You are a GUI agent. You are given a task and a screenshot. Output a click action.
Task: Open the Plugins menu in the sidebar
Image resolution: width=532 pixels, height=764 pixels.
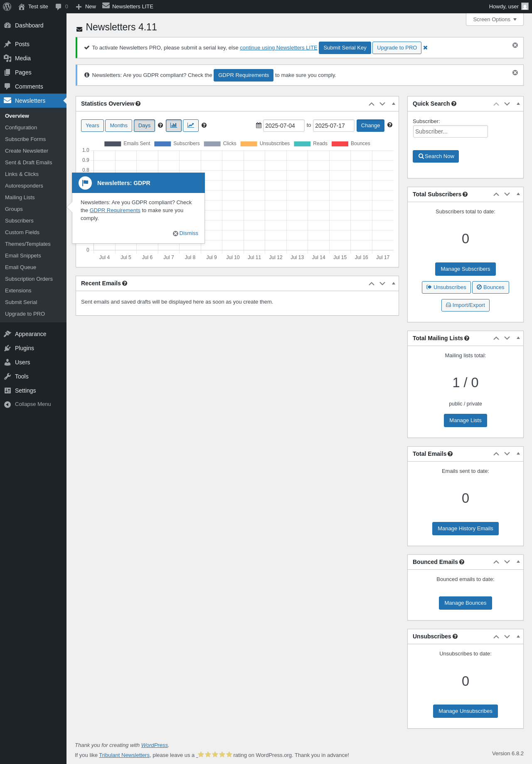[x=33, y=348]
